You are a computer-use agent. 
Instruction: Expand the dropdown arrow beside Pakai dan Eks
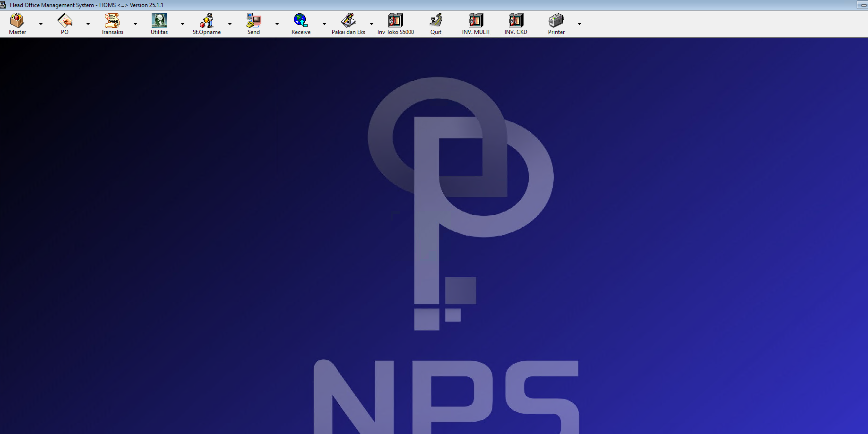[x=371, y=24]
